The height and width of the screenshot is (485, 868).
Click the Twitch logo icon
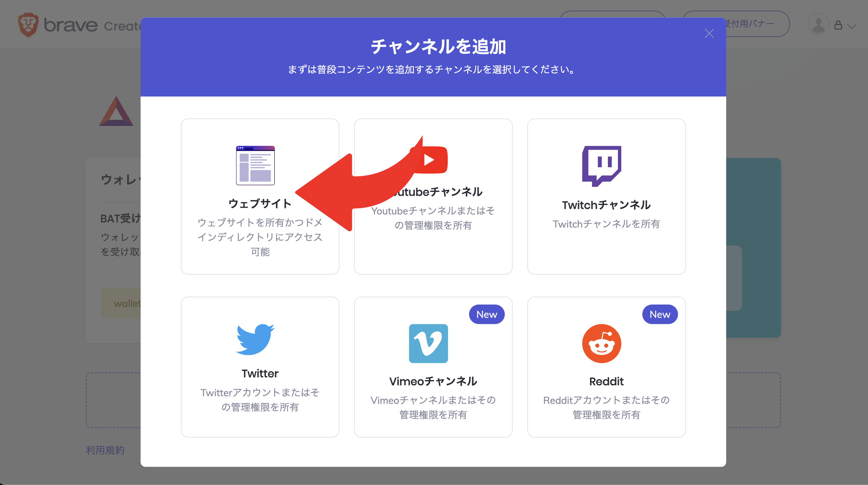pyautogui.click(x=601, y=166)
